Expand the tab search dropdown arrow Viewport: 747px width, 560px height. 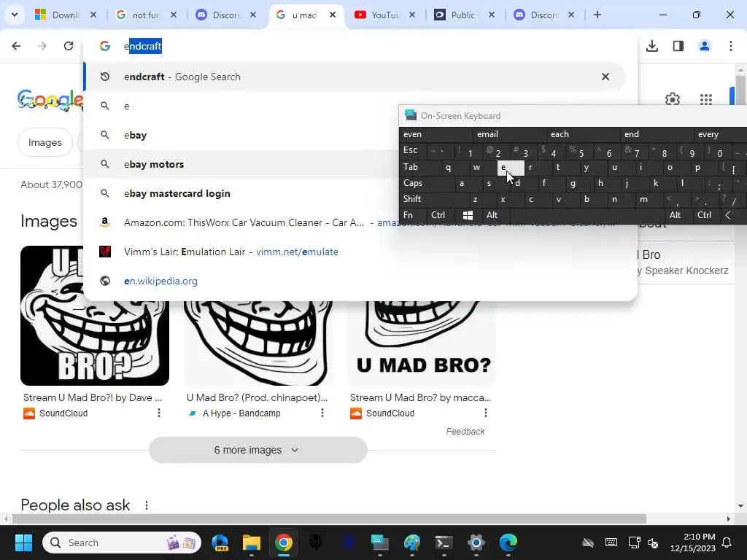15,15
